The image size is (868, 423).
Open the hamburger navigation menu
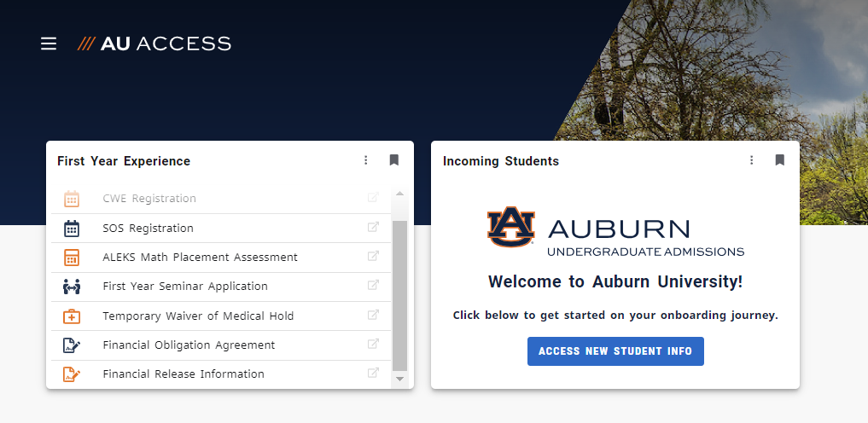(49, 43)
